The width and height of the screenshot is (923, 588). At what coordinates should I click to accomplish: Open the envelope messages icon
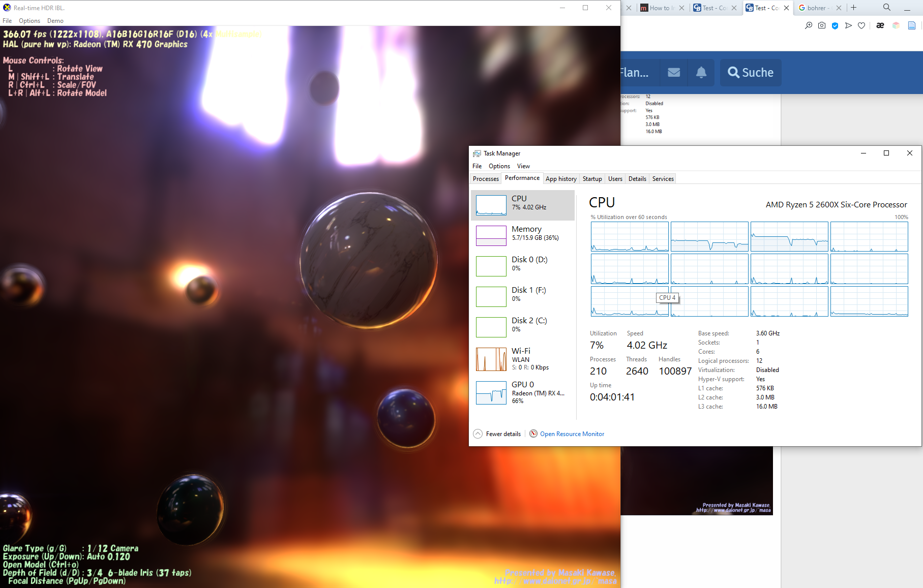point(674,72)
